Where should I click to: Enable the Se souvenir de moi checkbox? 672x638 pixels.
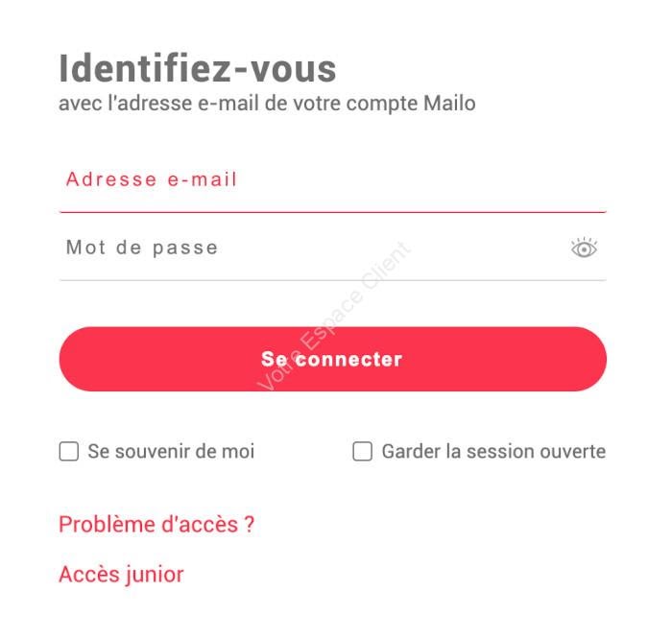[68, 451]
